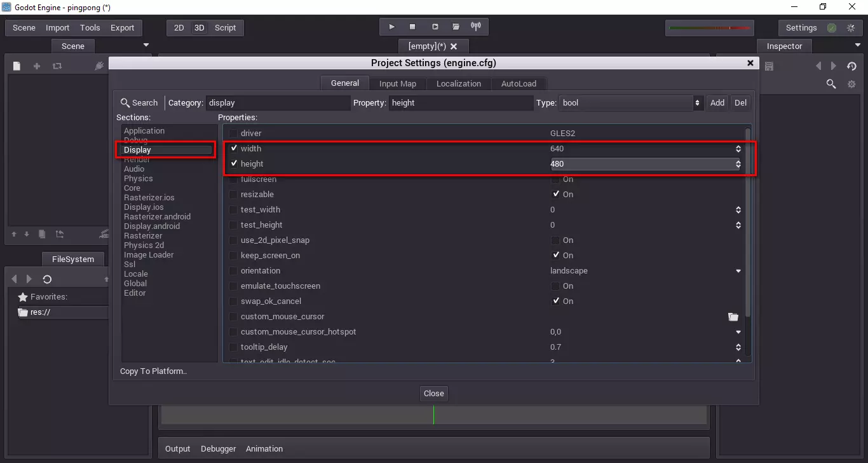Expand the orientation landscape dropdown
The width and height of the screenshot is (868, 463).
[738, 271]
